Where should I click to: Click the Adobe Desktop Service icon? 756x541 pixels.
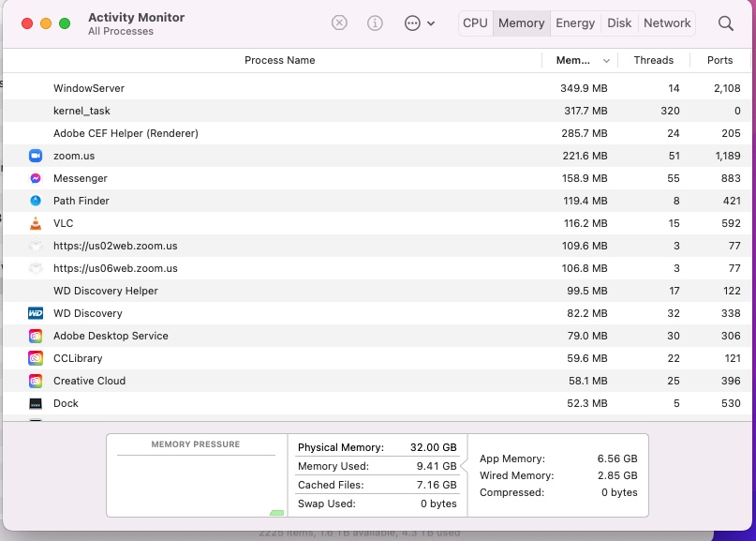tap(36, 336)
